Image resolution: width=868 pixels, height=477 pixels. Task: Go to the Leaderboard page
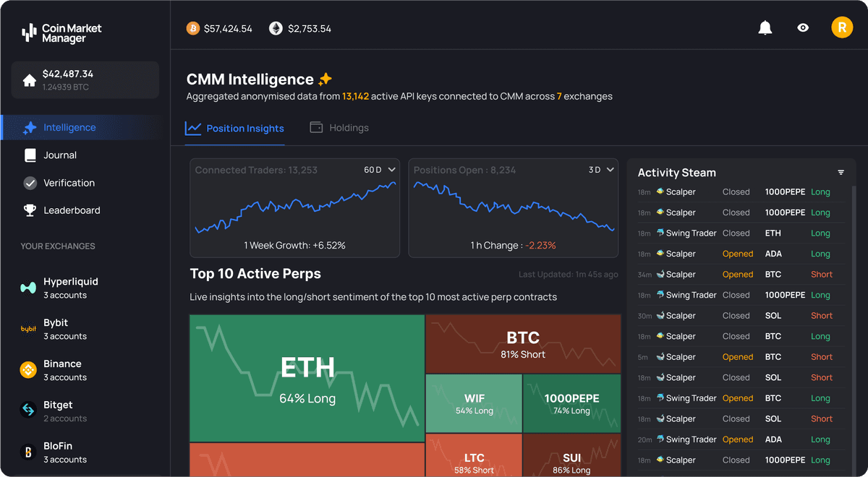pos(72,210)
